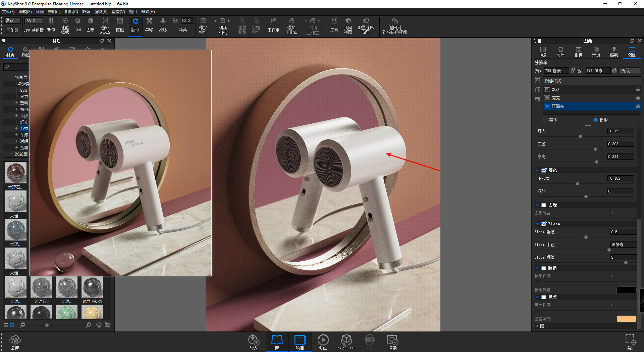Click the 色差偏向 orange color swatch
Screen dimensions: 644x352
(626, 319)
